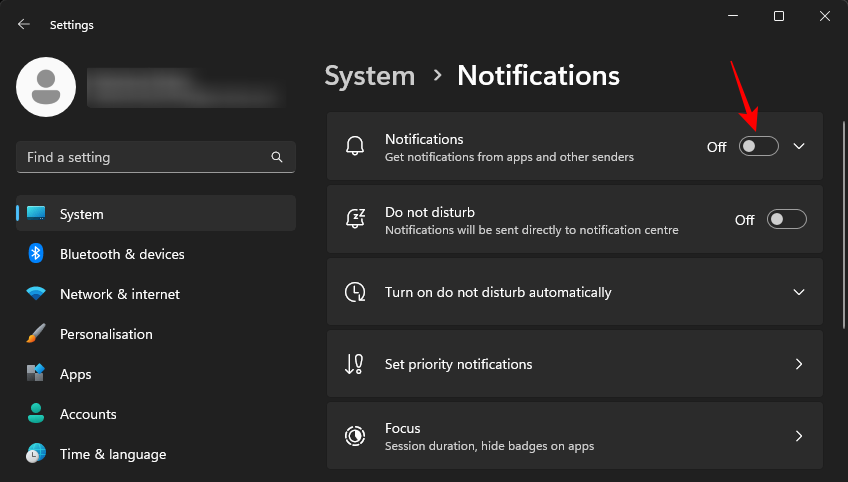Open Set priority notifications chevron

tap(799, 364)
